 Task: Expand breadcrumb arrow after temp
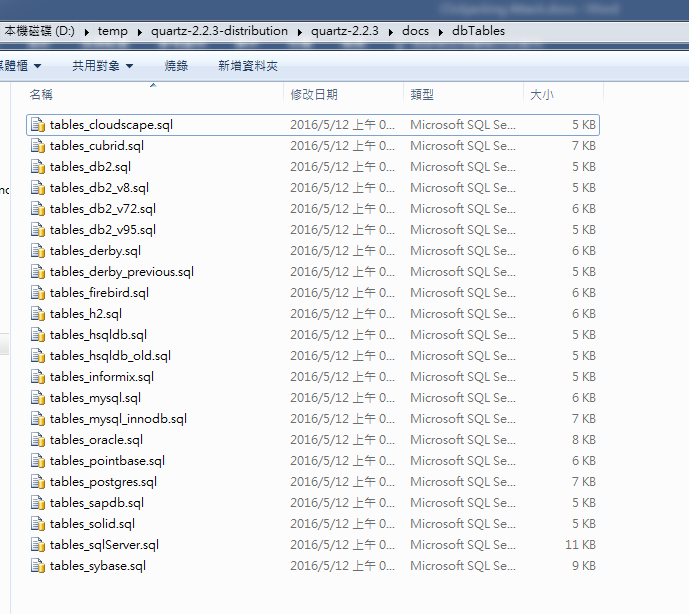[x=140, y=32]
